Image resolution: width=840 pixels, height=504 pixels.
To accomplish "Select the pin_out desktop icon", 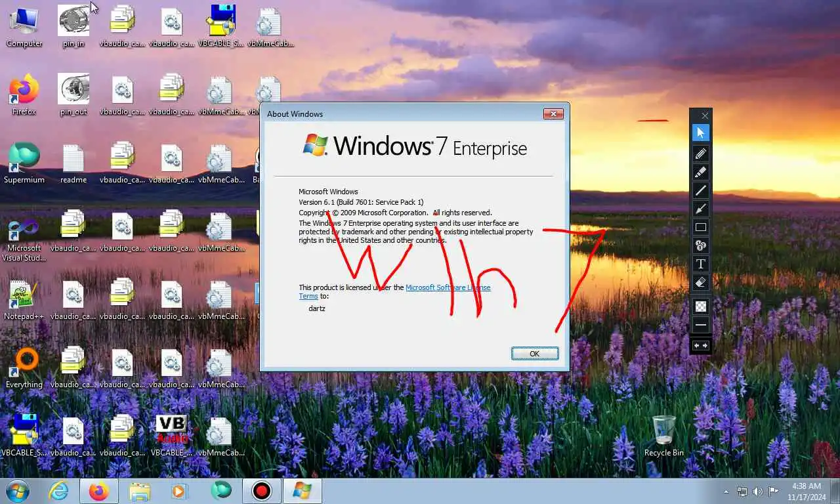I will [73, 95].
